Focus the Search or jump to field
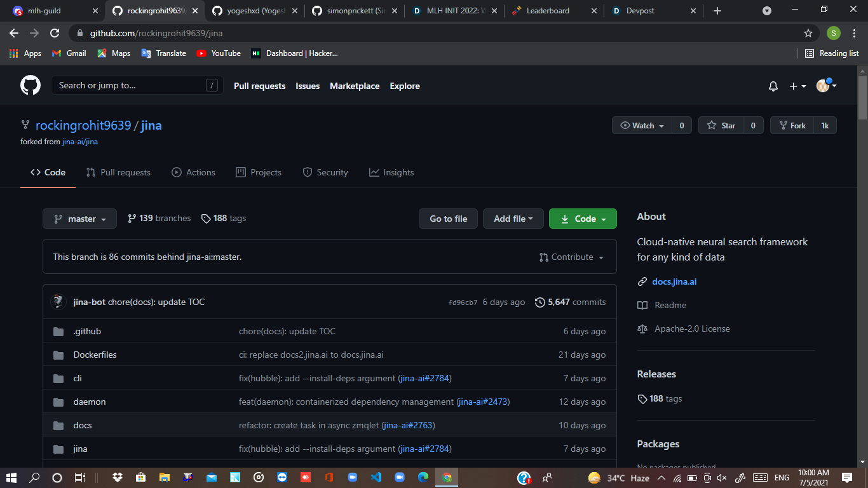Screen dimensions: 868x488 (137, 86)
